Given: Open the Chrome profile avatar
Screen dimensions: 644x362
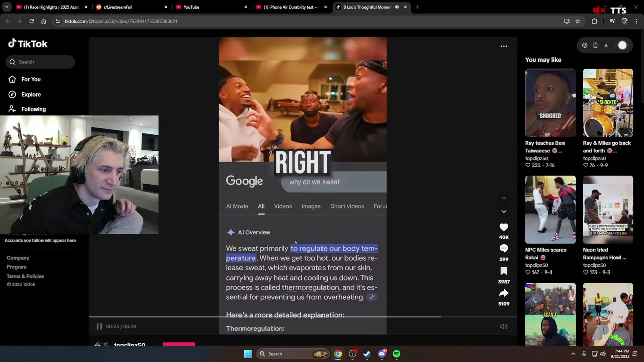Looking at the screenshot, I should coord(625,21).
